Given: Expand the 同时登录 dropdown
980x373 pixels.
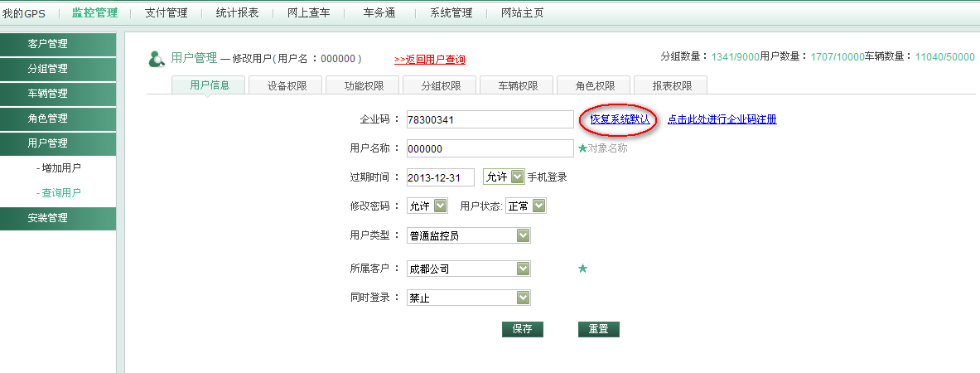Looking at the screenshot, I should [469, 298].
